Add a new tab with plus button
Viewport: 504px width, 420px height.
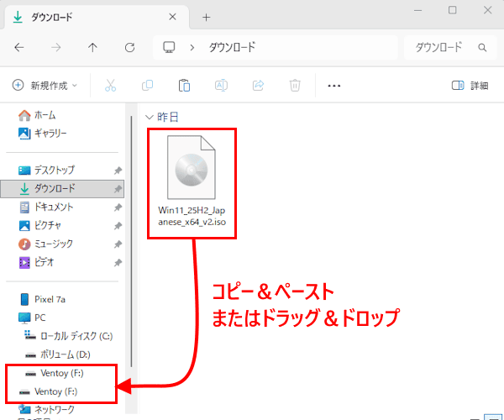pyautogui.click(x=206, y=18)
